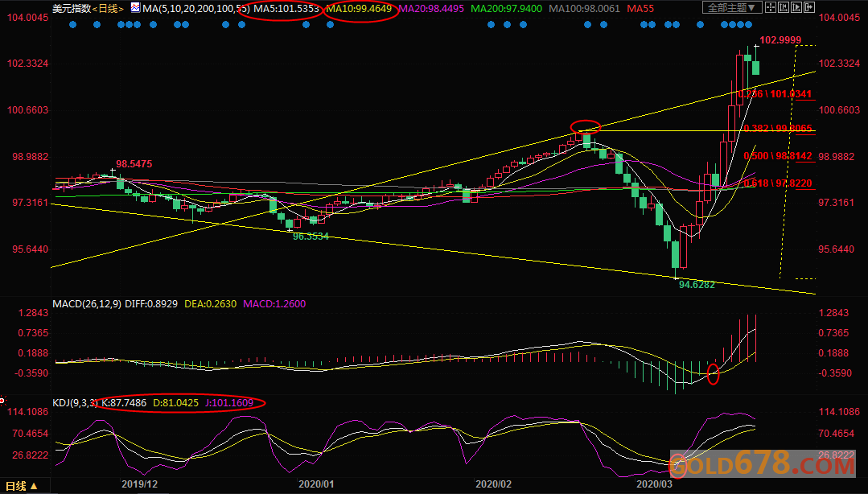Click the 美元指数 chart title
The image size is (868, 494).
coord(72,8)
